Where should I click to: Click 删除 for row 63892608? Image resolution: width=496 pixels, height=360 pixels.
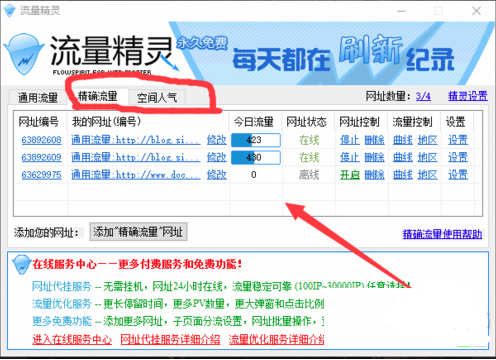click(374, 140)
